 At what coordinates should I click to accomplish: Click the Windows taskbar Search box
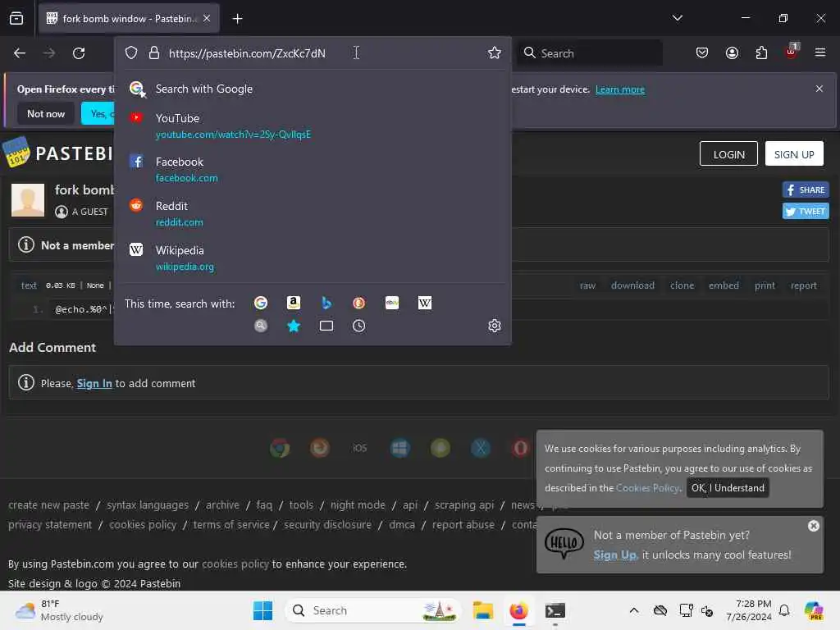tap(373, 610)
